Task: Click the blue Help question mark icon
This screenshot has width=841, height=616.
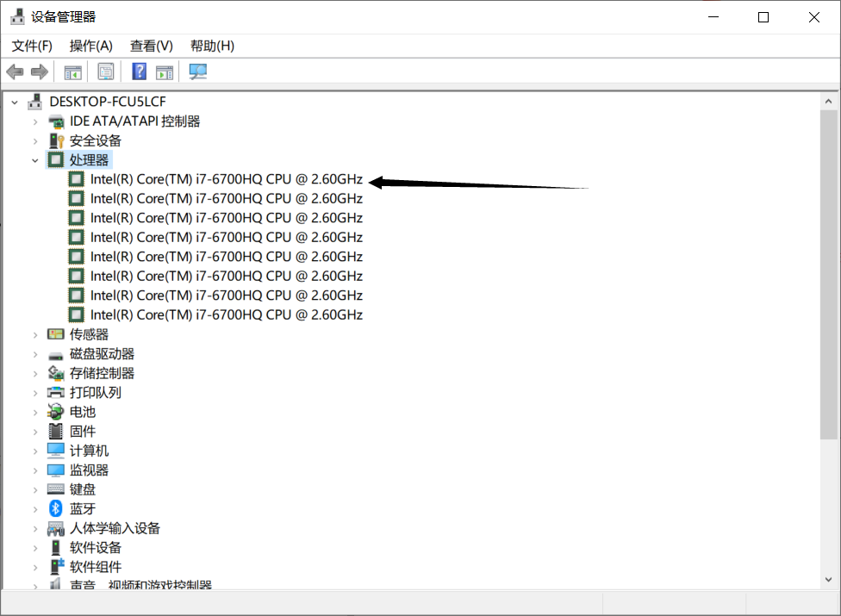Action: click(139, 72)
